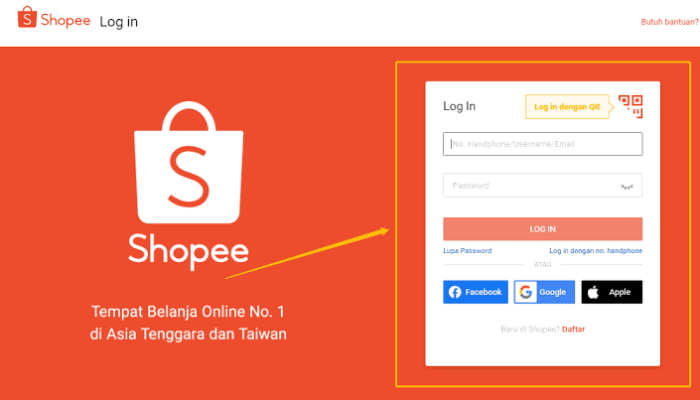Click the large white Shopee bag graphic
The image size is (700, 400).
[189, 162]
